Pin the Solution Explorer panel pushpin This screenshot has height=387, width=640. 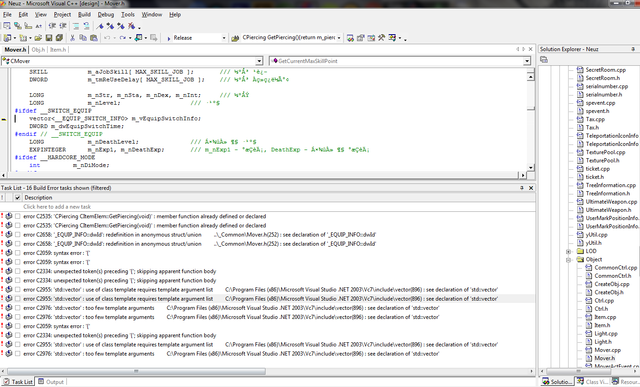pyautogui.click(x=633, y=49)
